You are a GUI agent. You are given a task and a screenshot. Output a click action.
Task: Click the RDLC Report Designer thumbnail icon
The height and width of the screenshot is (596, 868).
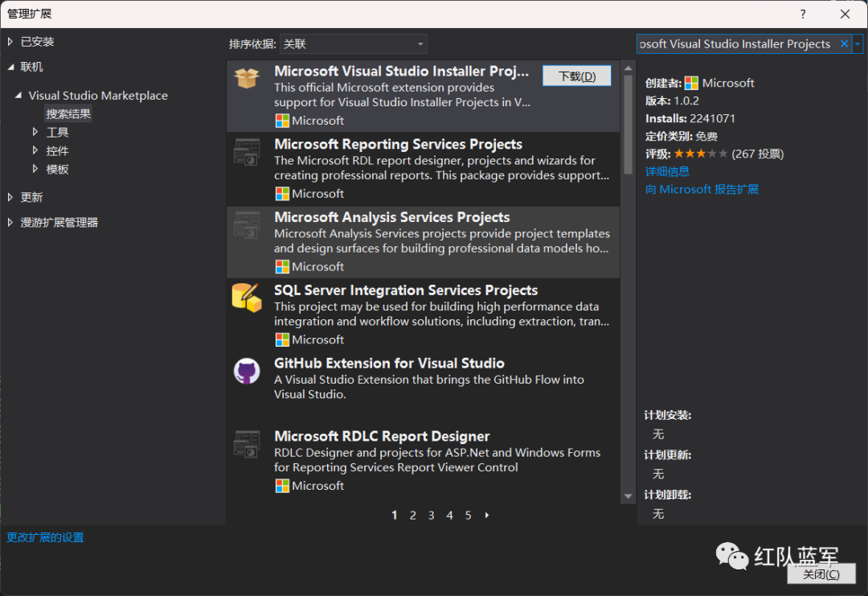tap(247, 444)
